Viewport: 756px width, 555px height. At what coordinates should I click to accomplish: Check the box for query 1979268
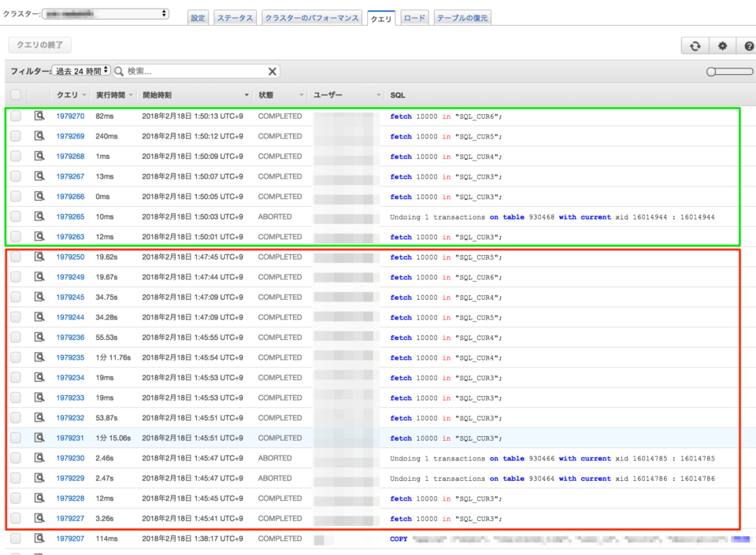click(16, 156)
